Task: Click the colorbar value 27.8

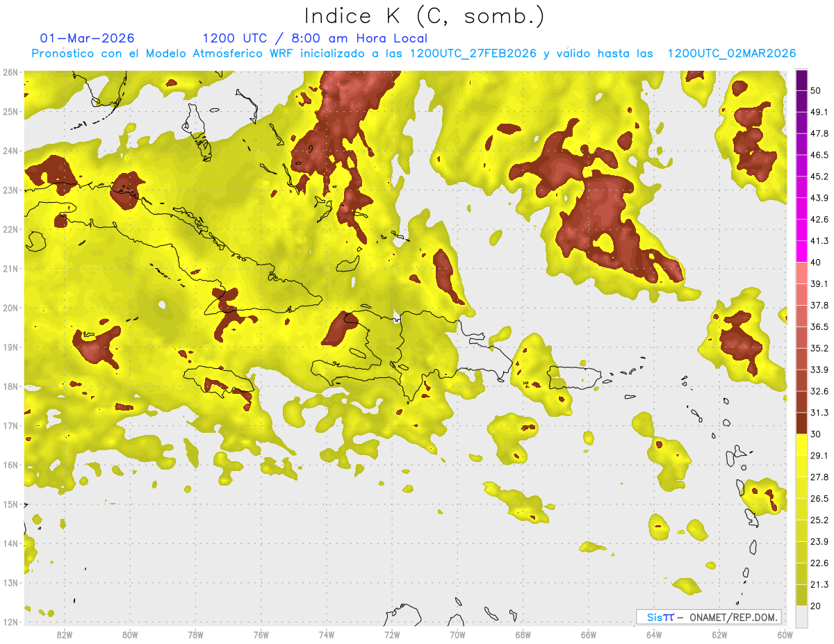Action: tap(819, 477)
